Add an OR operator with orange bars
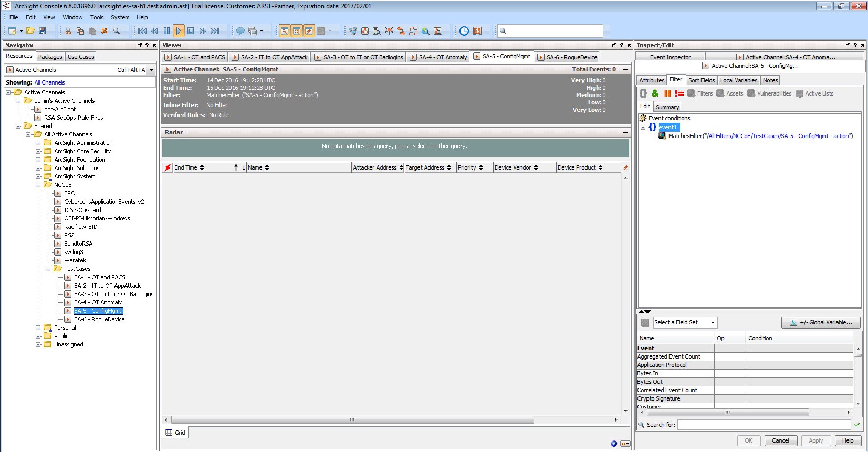This screenshot has height=452, width=868. [667, 93]
